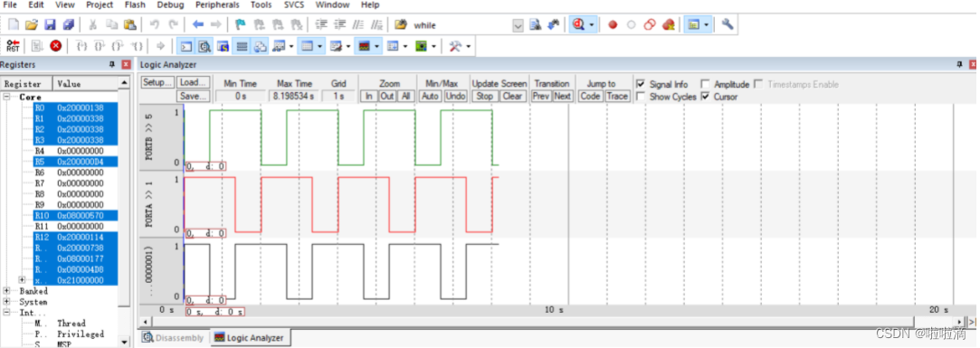Open Watch windows dropdown arrow

pos(291,45)
